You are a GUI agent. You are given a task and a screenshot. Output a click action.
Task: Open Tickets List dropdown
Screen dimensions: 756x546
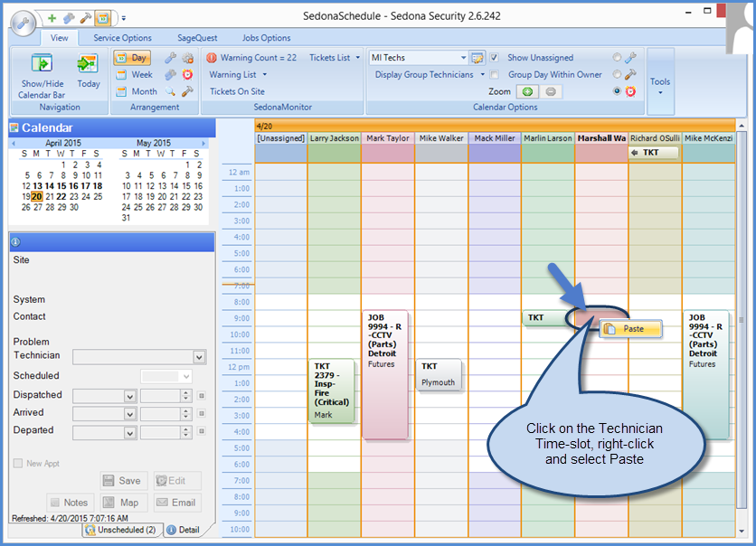pyautogui.click(x=335, y=58)
